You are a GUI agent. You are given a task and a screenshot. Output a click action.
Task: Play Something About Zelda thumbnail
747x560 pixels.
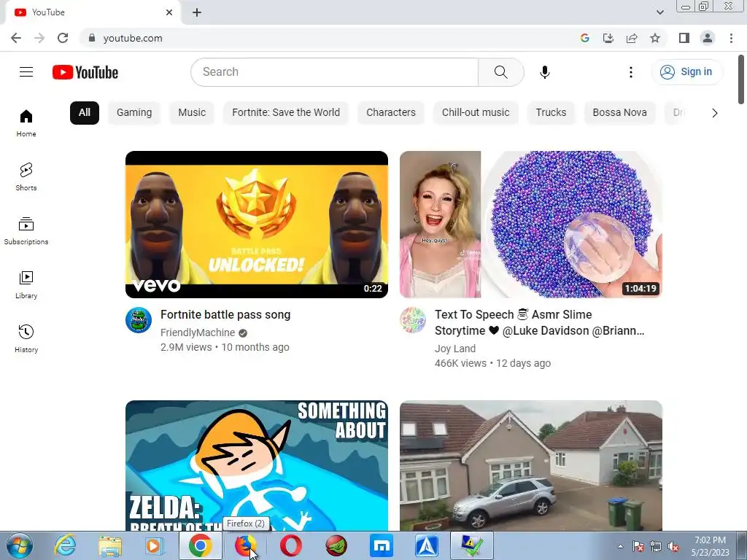tap(257, 466)
